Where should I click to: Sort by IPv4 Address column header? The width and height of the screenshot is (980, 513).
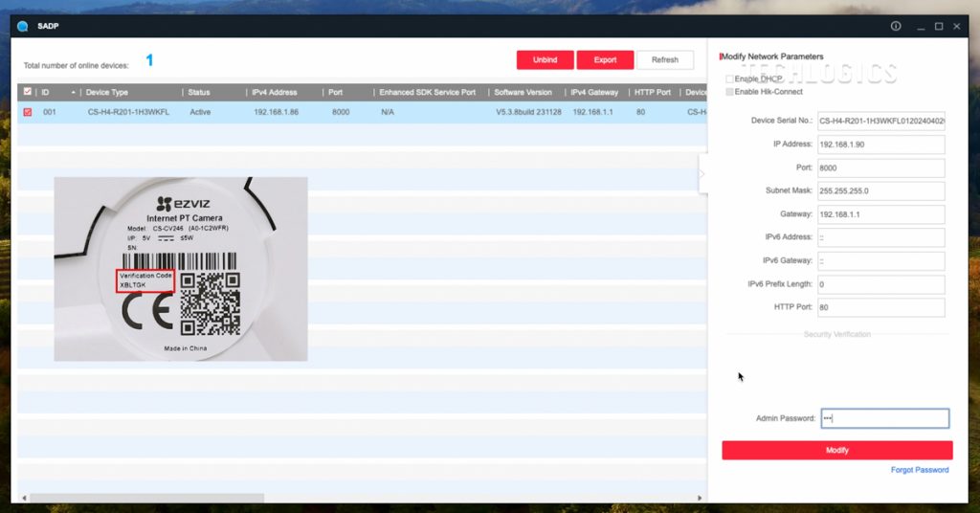click(x=274, y=93)
